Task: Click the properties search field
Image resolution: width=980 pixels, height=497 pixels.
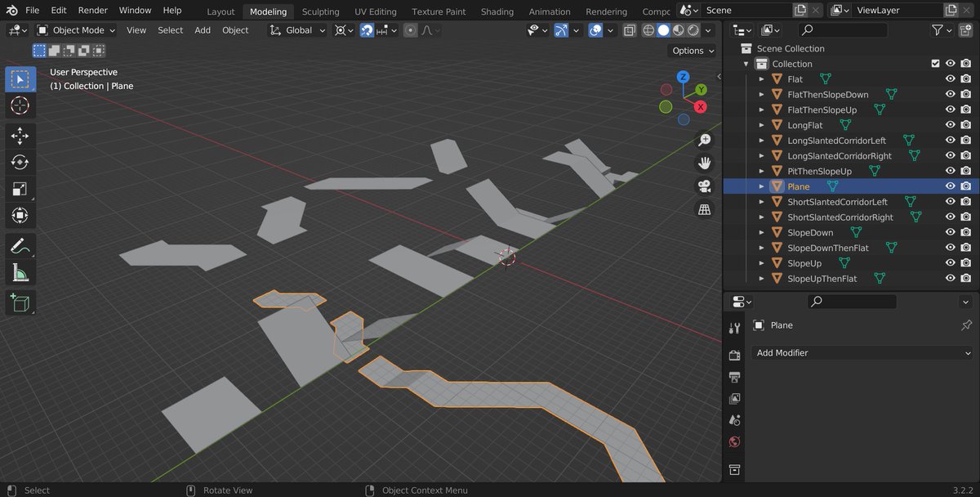Action: tap(852, 302)
